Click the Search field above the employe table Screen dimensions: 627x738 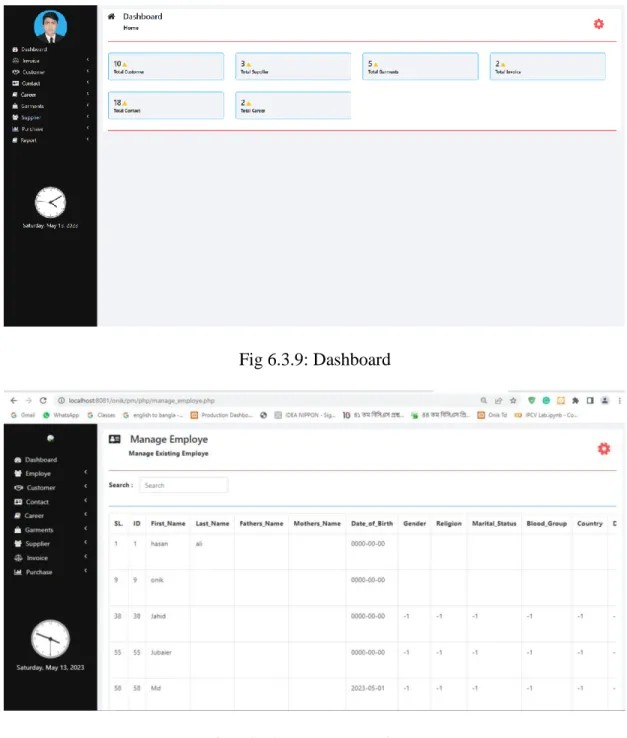click(184, 485)
